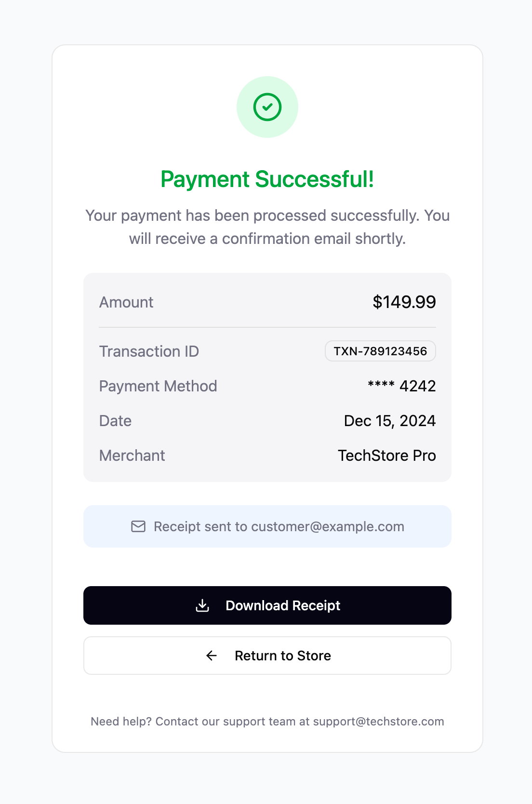
Task: Click the Date label
Action: (115, 421)
